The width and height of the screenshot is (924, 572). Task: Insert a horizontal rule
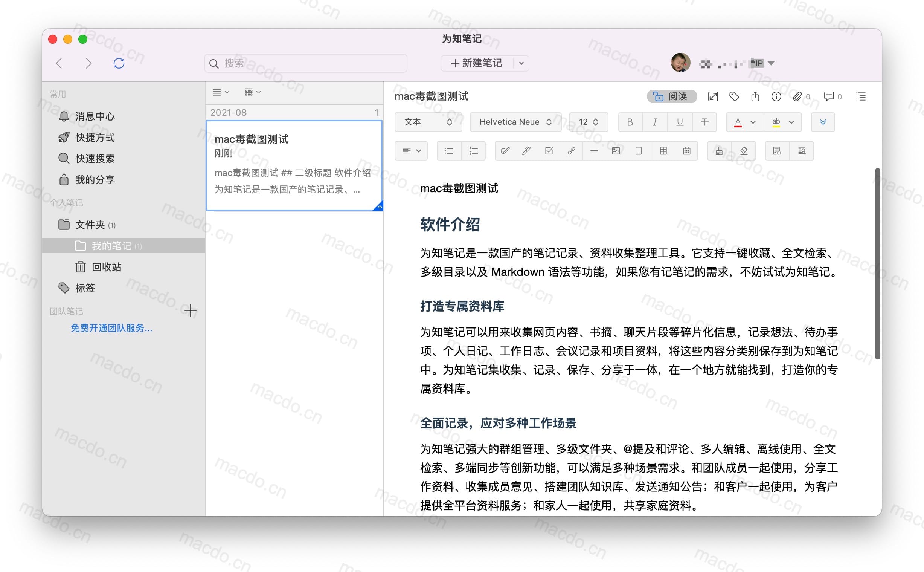(x=594, y=151)
